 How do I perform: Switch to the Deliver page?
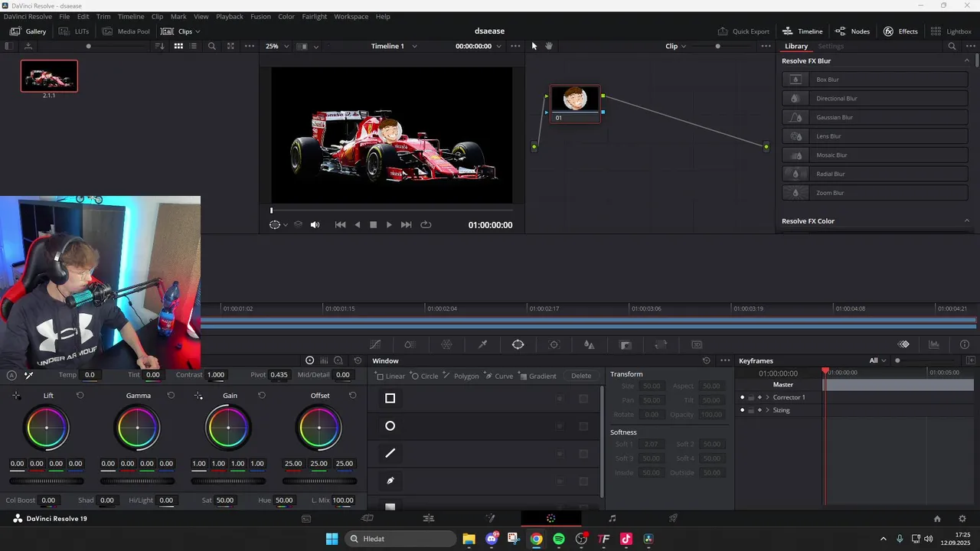[x=674, y=518]
